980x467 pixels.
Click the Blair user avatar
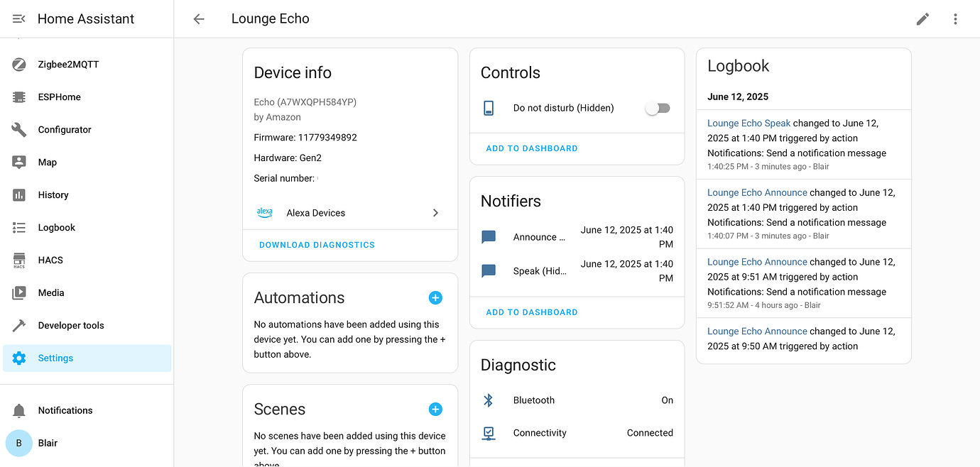click(18, 443)
